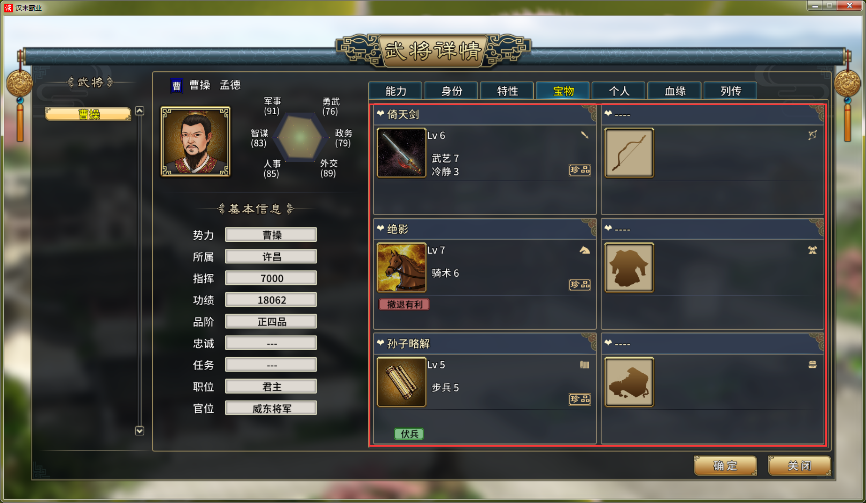The width and height of the screenshot is (866, 503).
Task: Click the 撤退有利 trait tag
Action: point(404,304)
